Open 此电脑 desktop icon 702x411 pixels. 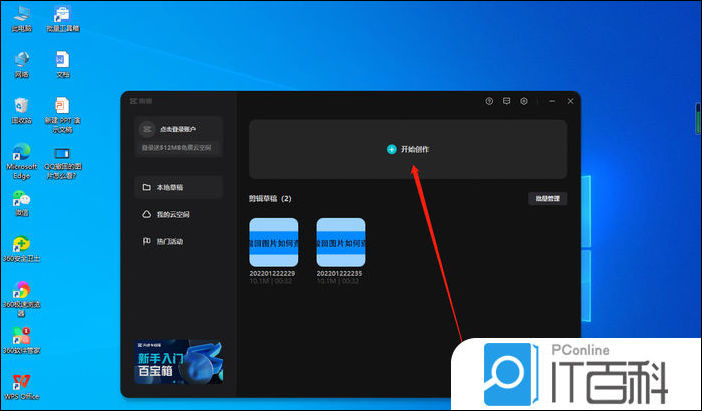(21, 19)
